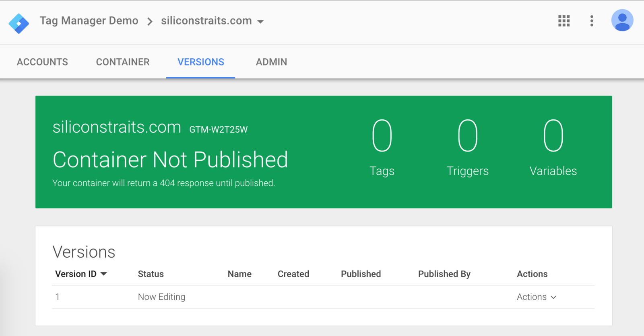Click the Now Editing status
Viewport: 644px width, 336px height.
click(161, 297)
